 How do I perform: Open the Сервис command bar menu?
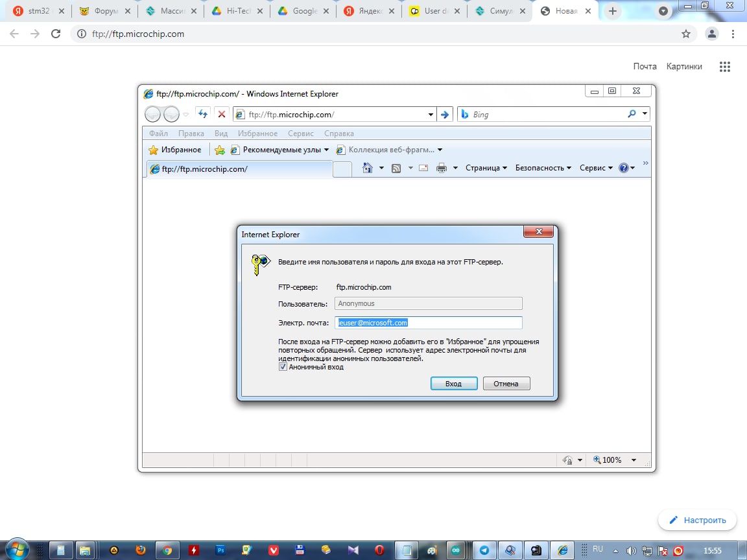coord(596,168)
